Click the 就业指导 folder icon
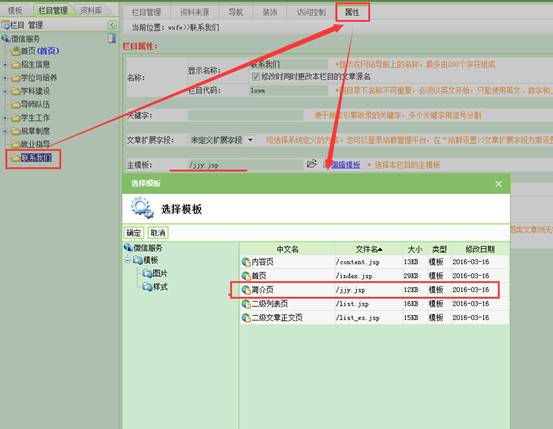 [16, 144]
